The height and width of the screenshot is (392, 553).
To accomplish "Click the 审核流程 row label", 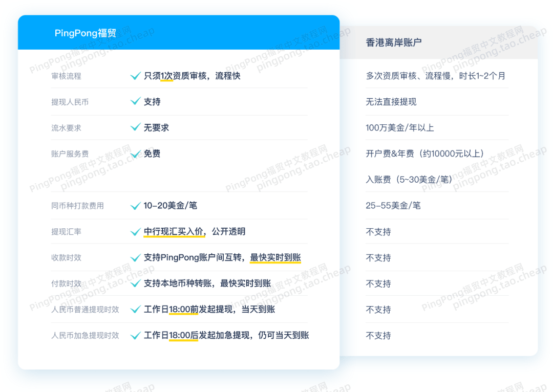I will pos(66,76).
